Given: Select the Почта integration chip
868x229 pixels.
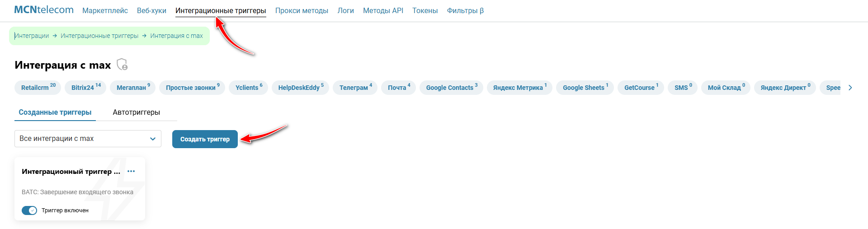Looking at the screenshot, I should 399,88.
